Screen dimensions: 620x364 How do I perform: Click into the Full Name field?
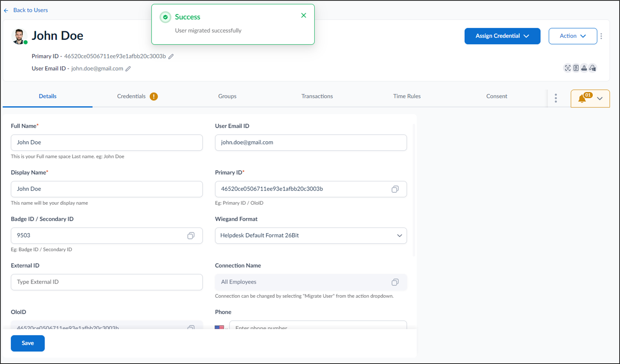point(107,143)
